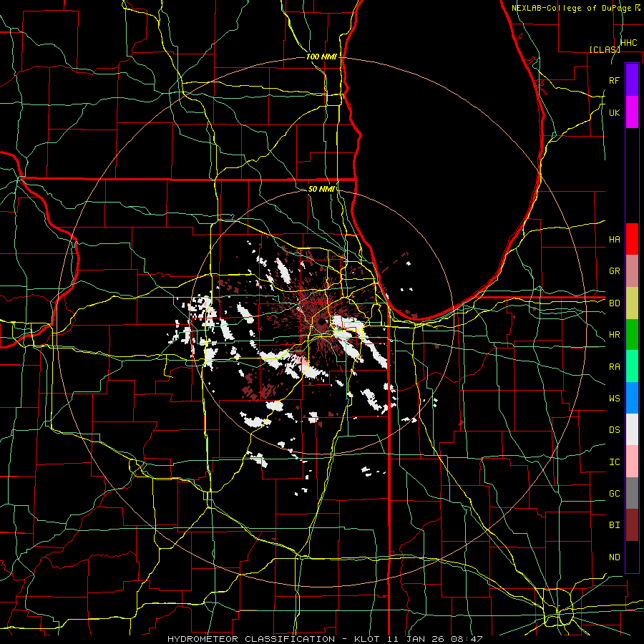Click the BD legend label
644x644 pixels.
click(x=614, y=303)
